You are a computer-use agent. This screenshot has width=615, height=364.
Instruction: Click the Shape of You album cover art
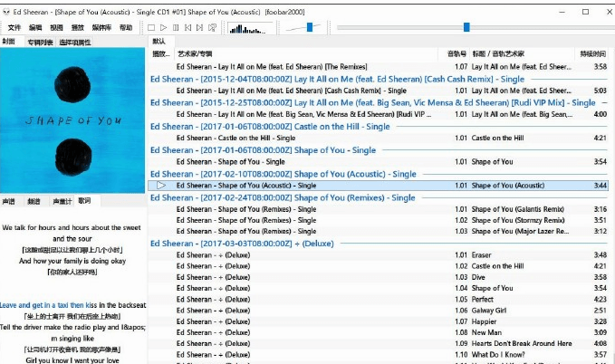72,120
